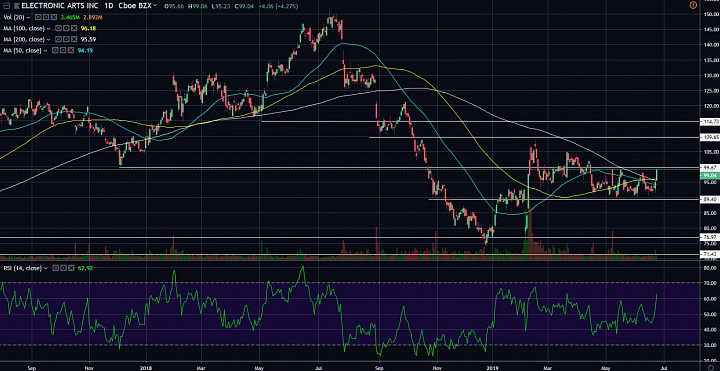Click the 1D interval label in the title

109,6
